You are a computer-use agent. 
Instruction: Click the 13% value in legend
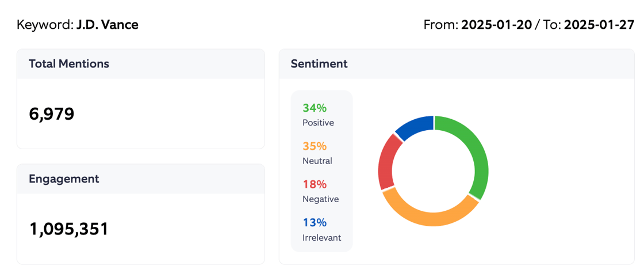tap(315, 222)
